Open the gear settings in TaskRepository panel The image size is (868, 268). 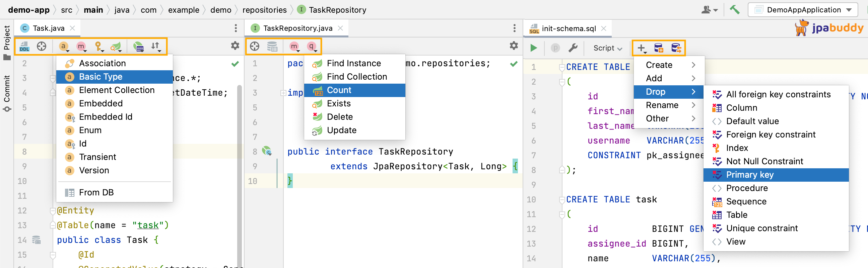514,46
